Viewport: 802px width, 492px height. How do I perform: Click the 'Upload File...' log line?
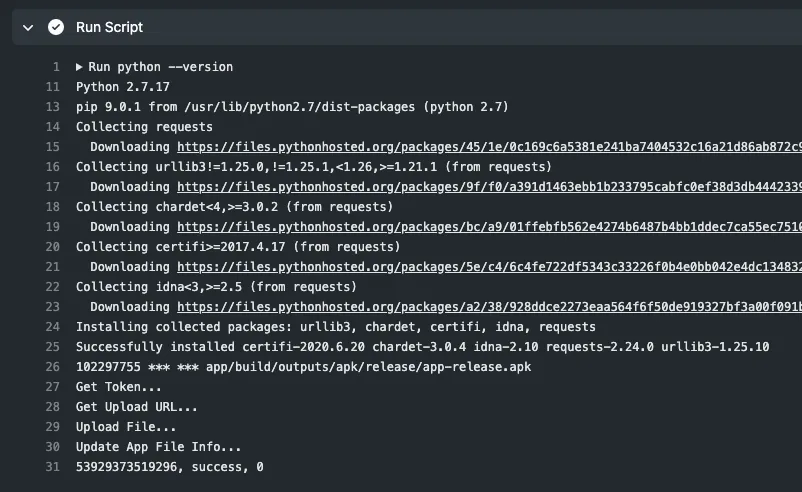pos(126,427)
